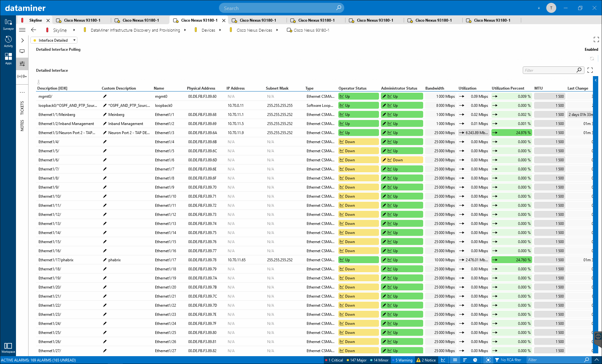Expand breadcrumb arrow after Cisco Nexus Devices

277,30
